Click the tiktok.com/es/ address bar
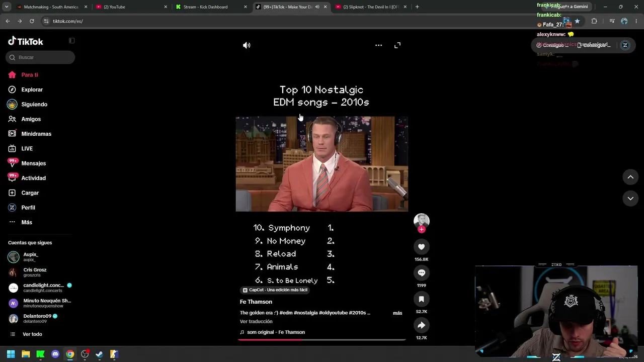Viewport: 644px width, 362px height. (68, 21)
